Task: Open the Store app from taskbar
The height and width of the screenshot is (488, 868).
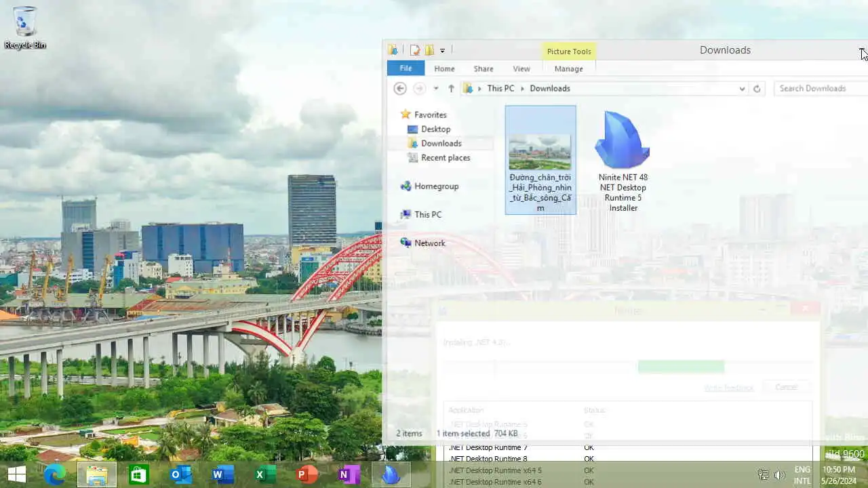Action: pyautogui.click(x=138, y=474)
